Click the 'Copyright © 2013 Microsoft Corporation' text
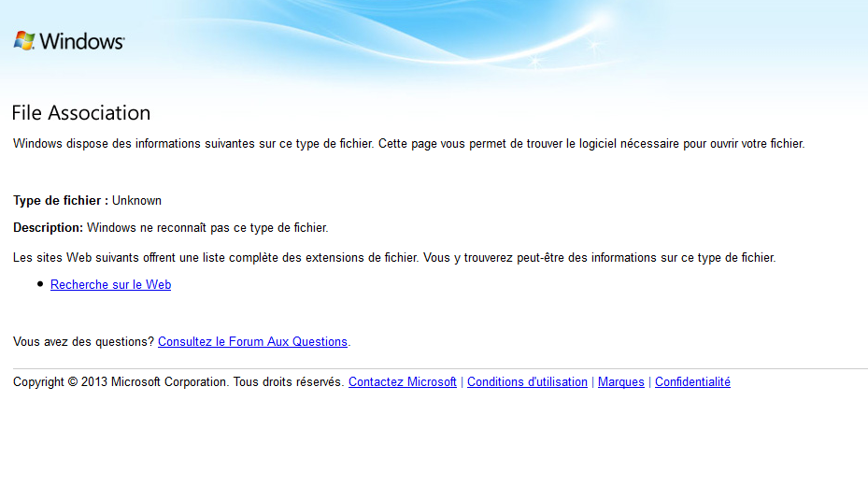The width and height of the screenshot is (868, 487). point(121,381)
